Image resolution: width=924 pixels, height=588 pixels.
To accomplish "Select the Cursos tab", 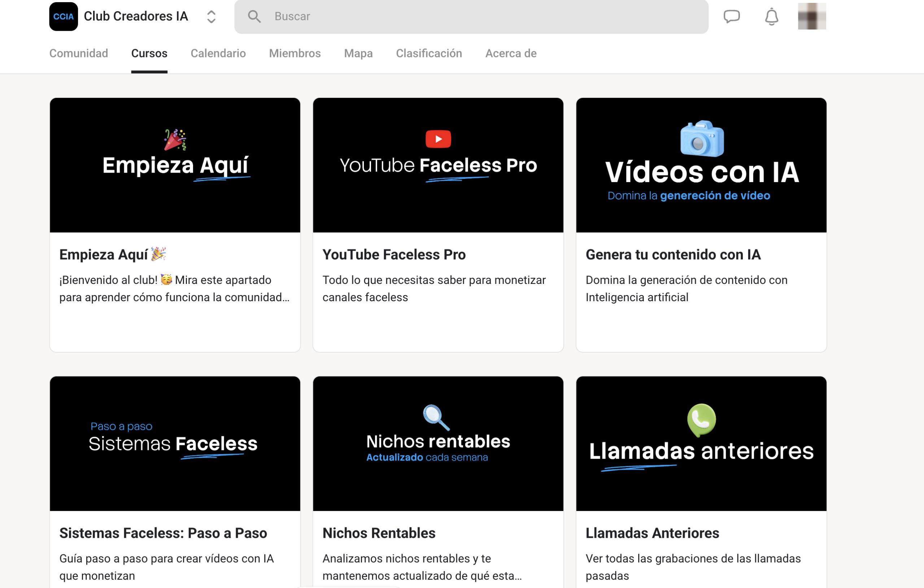I will 149,53.
